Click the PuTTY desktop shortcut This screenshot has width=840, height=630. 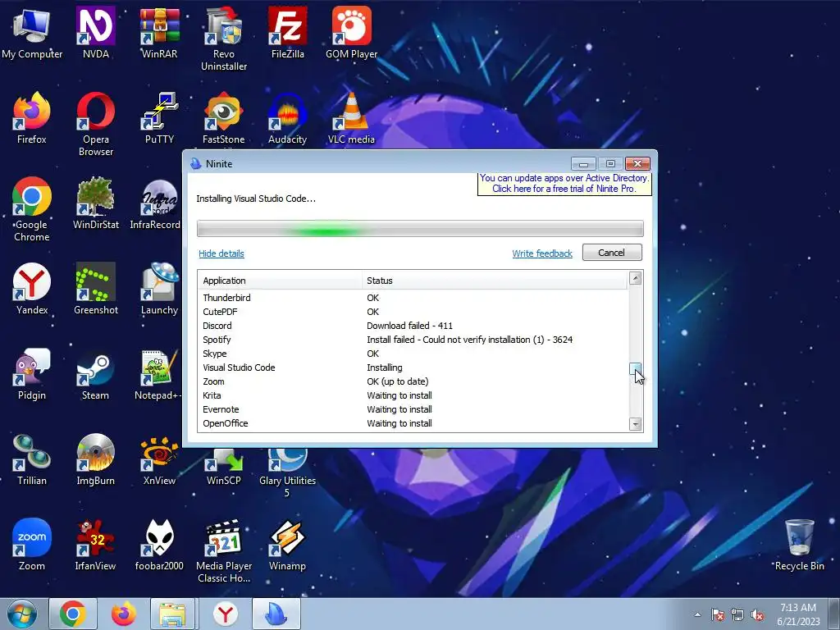click(159, 118)
